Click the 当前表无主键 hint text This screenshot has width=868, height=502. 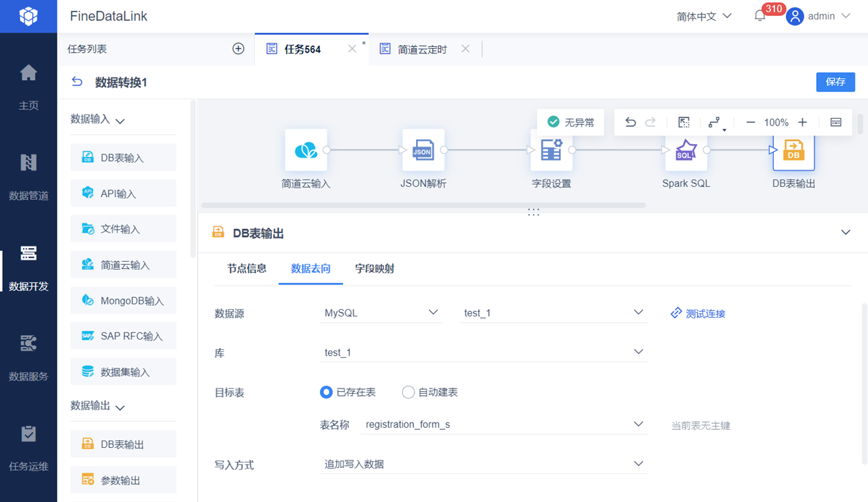click(700, 425)
